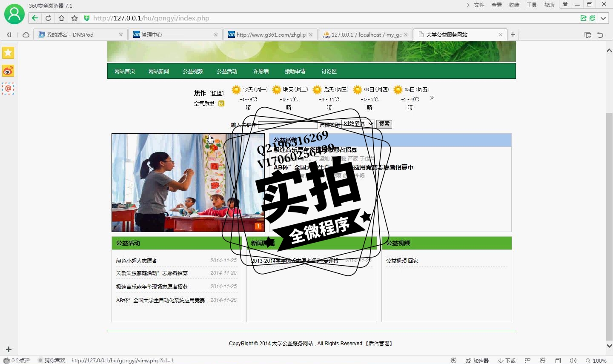Toggle the sound speaker icon in status bar
The width and height of the screenshot is (613, 364).
pyautogui.click(x=573, y=361)
